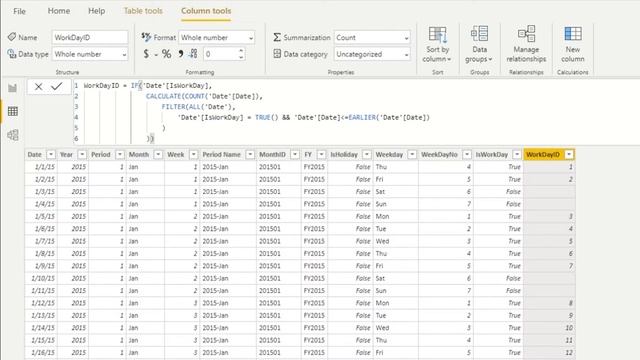Viewport: 640px width, 360px height.
Task: Click date cell 1/16/15
Action: 41,353
